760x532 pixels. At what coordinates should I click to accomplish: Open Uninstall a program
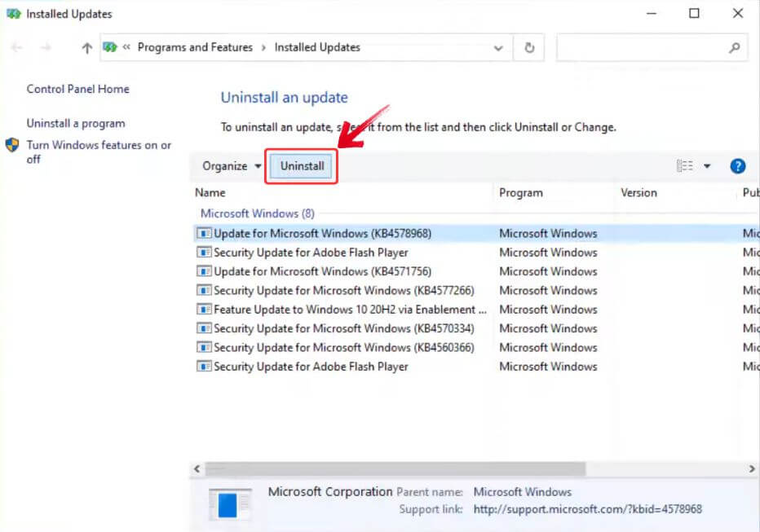coord(76,123)
